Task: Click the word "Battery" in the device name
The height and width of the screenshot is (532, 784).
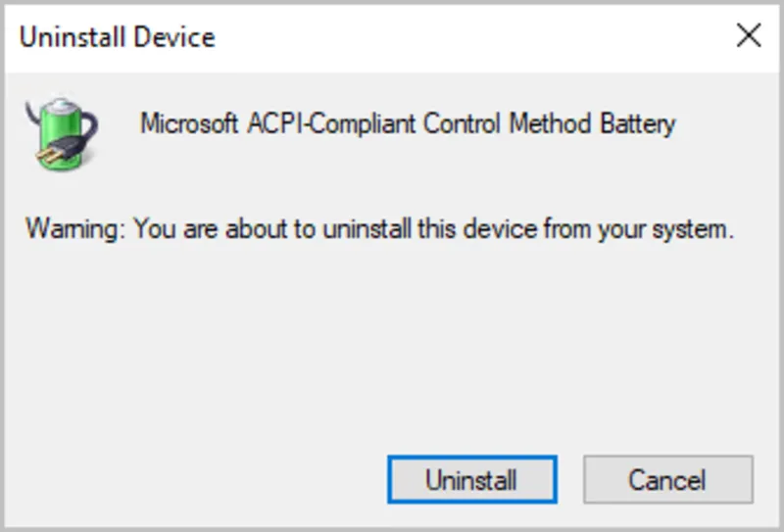Action: (638, 124)
